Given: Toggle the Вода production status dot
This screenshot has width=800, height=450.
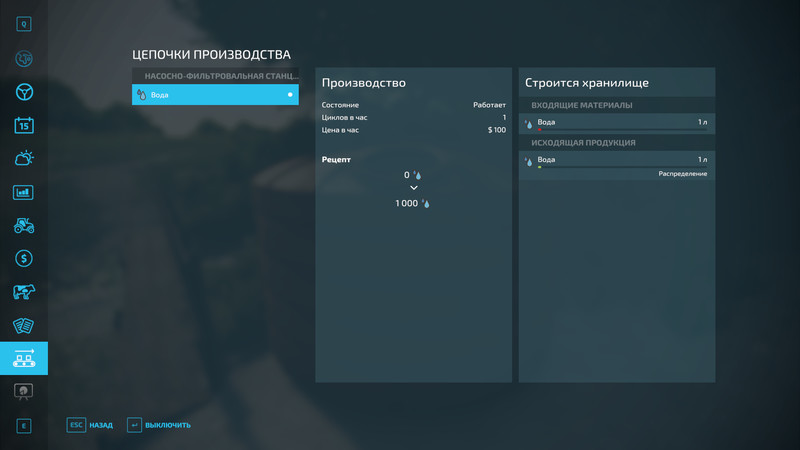Looking at the screenshot, I should click(290, 95).
